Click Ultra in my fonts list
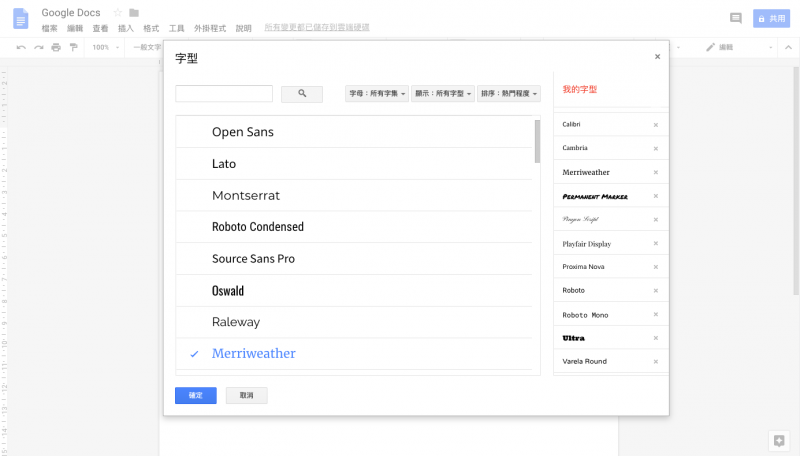The height and width of the screenshot is (456, 800). click(x=573, y=338)
